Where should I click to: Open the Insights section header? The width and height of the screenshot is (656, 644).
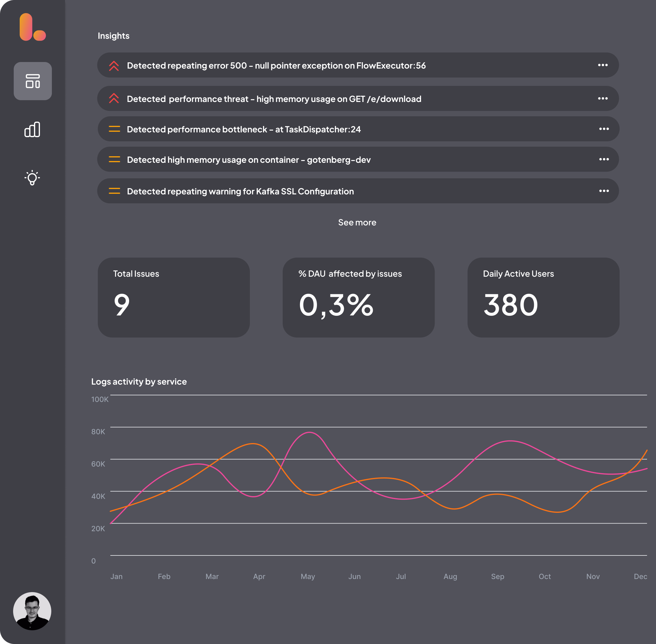pos(113,35)
